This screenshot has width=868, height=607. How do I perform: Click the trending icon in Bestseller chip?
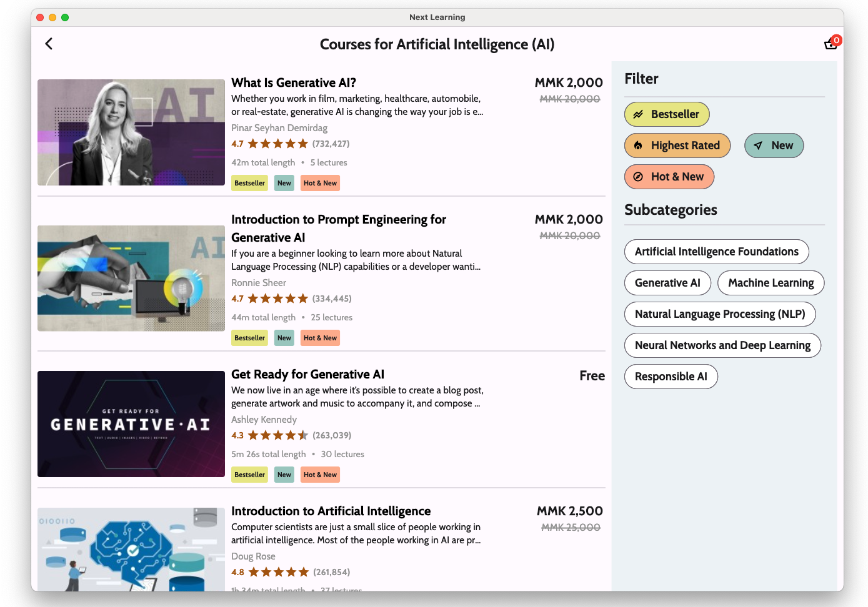click(x=638, y=114)
